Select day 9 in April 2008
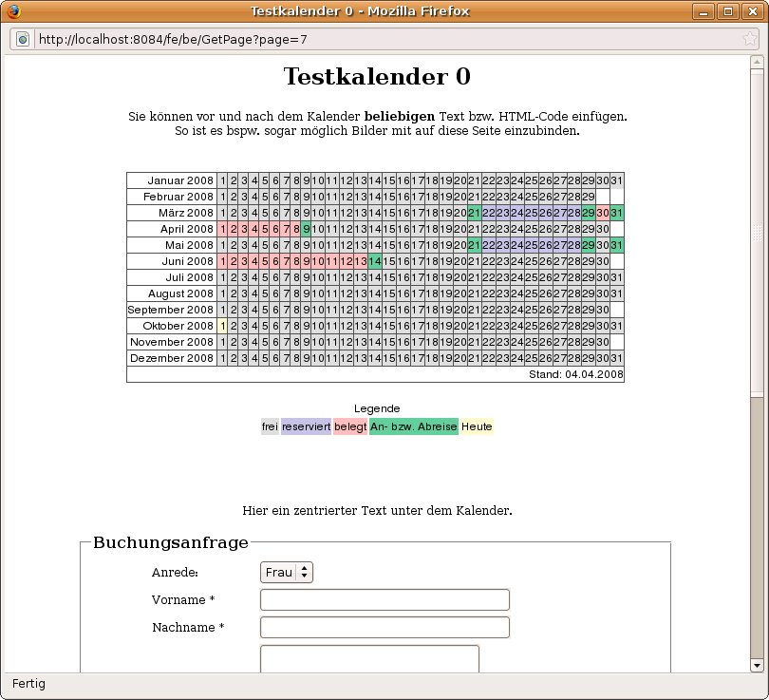Viewport: 769px width, 700px height. (306, 229)
